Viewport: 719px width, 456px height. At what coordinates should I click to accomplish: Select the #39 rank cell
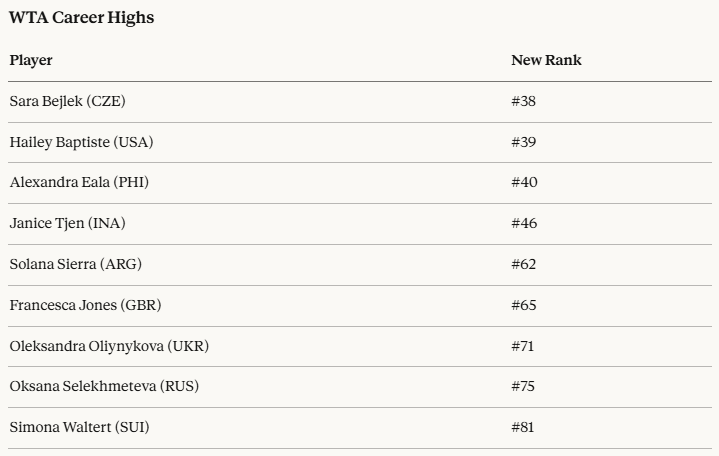524,142
